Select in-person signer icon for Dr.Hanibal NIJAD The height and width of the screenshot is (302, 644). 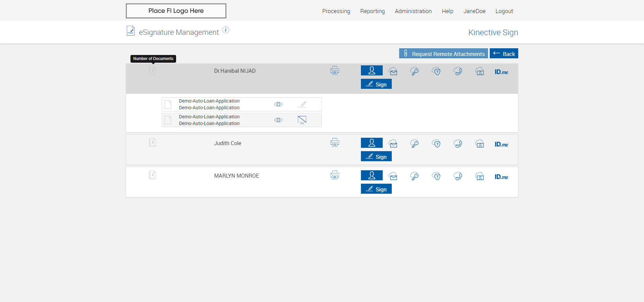[x=372, y=70]
